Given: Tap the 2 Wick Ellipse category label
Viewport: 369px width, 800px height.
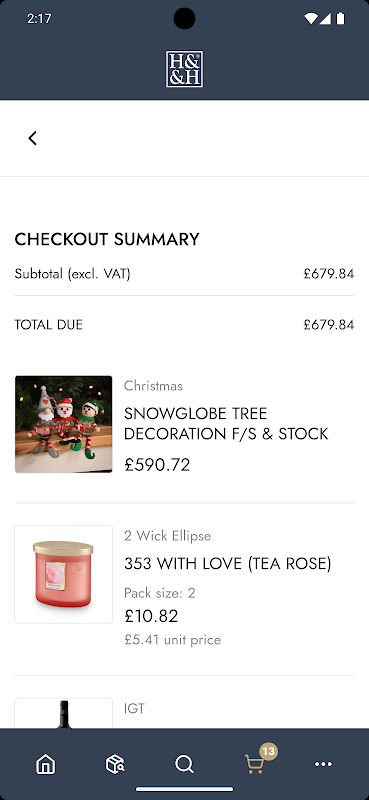Looking at the screenshot, I should tap(167, 536).
